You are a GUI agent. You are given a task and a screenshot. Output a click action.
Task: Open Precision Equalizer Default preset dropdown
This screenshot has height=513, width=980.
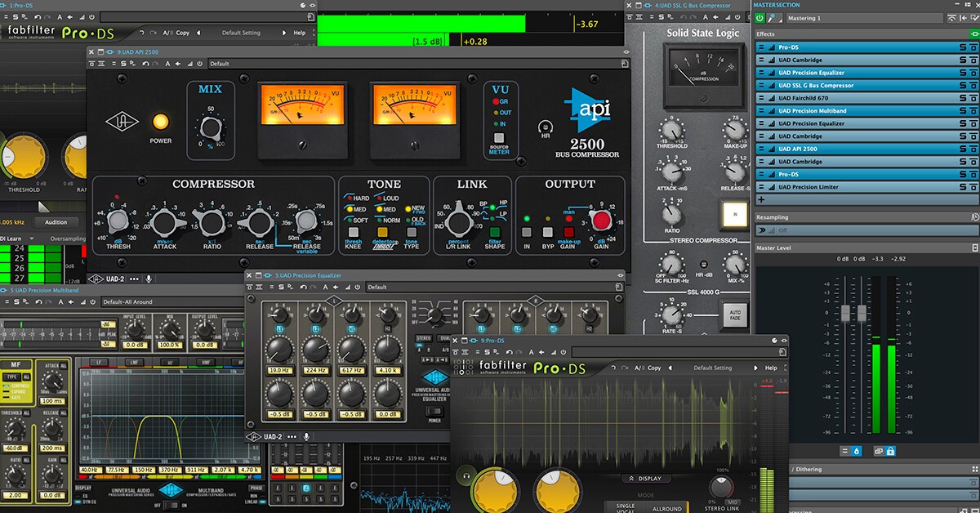(x=494, y=288)
